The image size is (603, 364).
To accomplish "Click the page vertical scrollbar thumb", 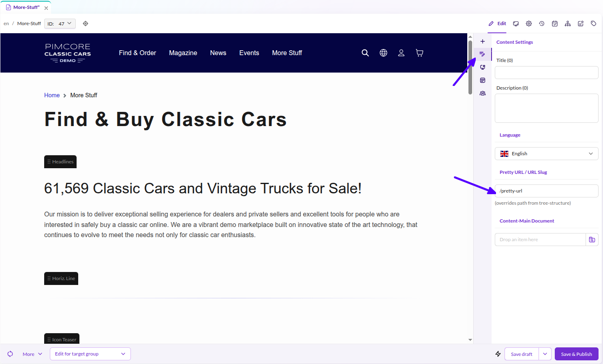I will pos(470,67).
